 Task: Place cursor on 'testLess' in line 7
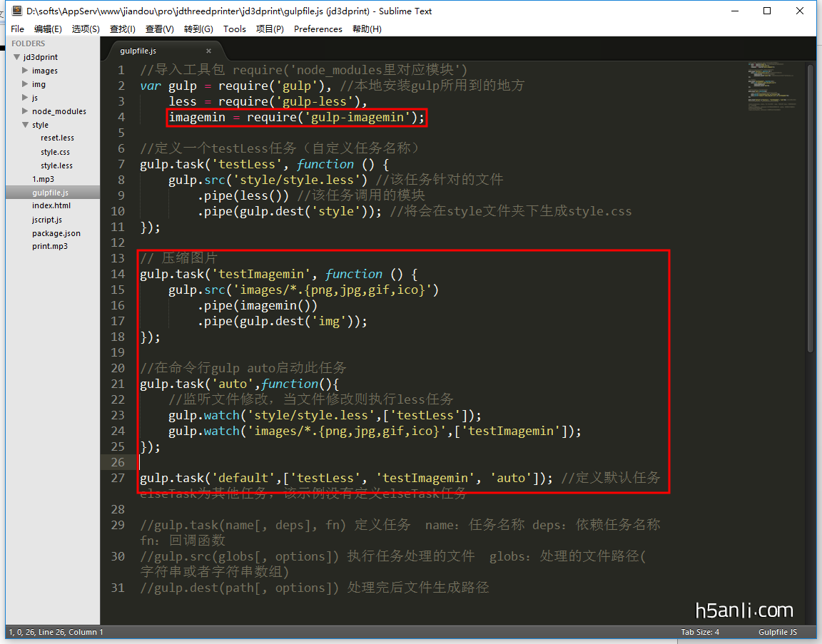[x=246, y=165]
